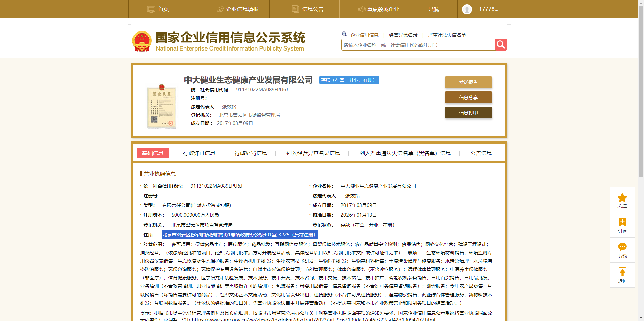Open the 17778... account menu
This screenshot has height=321, width=644.
tap(488, 9)
